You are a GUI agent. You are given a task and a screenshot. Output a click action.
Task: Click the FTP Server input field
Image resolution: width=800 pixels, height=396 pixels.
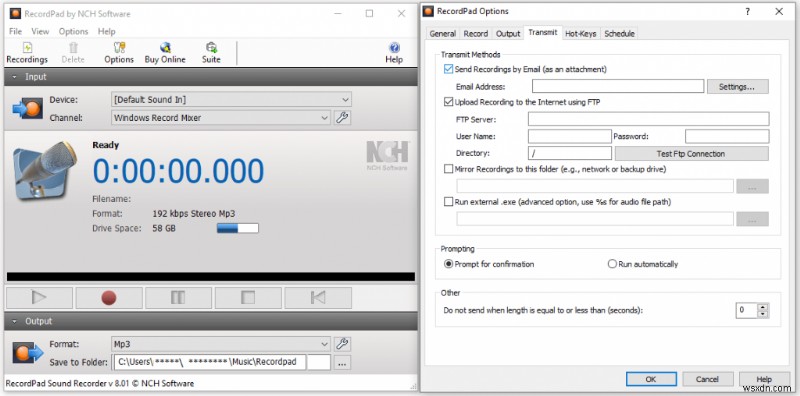648,119
